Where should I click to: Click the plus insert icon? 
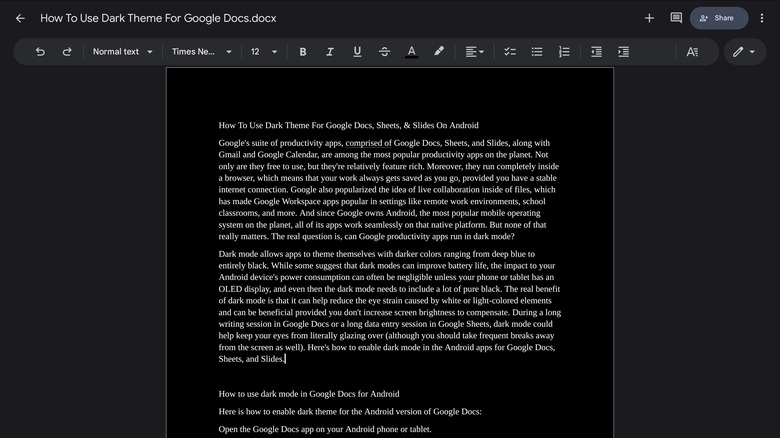pyautogui.click(x=649, y=18)
